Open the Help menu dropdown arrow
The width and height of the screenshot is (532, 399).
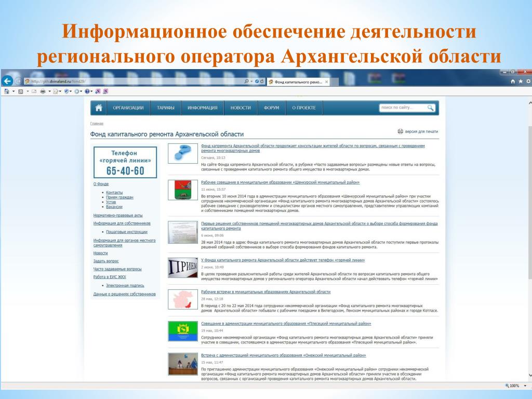tap(91, 91)
